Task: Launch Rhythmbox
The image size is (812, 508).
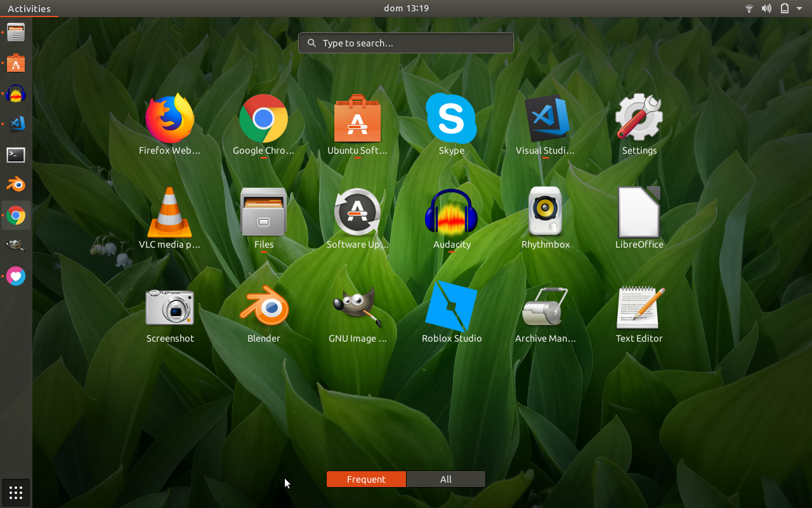Action: tap(545, 219)
